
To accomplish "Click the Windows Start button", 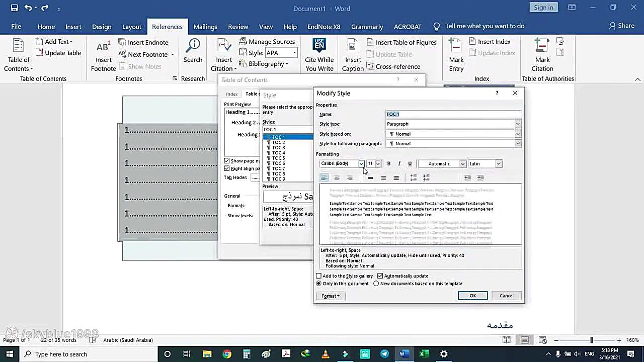I will pyautogui.click(x=10, y=354).
